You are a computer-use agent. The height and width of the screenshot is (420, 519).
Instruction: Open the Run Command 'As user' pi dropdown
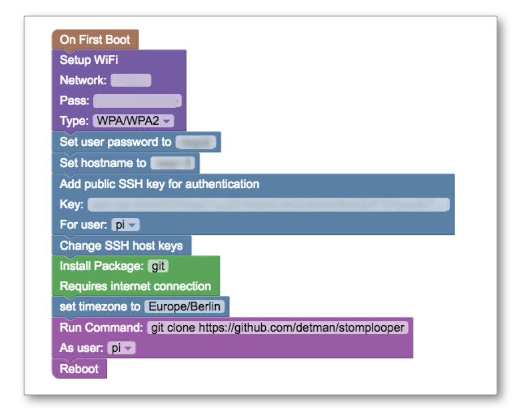[121, 348]
